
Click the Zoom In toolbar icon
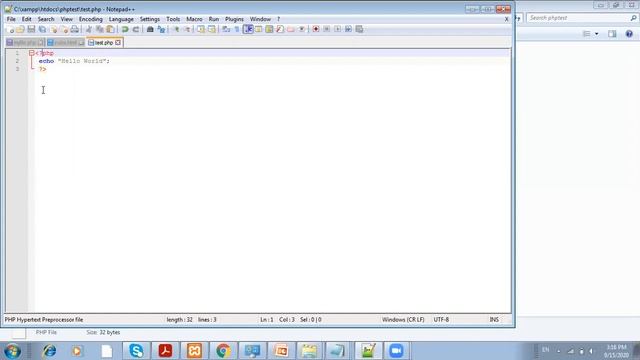[176, 29]
